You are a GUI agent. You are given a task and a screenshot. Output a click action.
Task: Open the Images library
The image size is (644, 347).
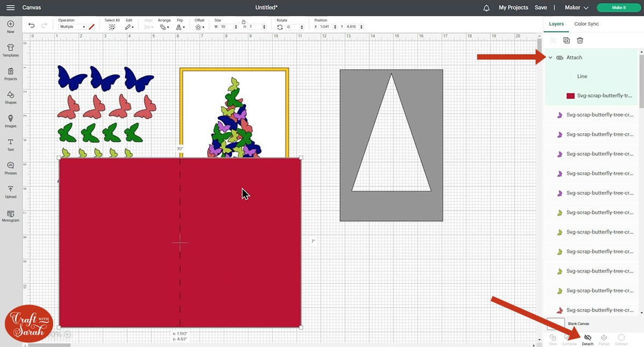point(10,120)
